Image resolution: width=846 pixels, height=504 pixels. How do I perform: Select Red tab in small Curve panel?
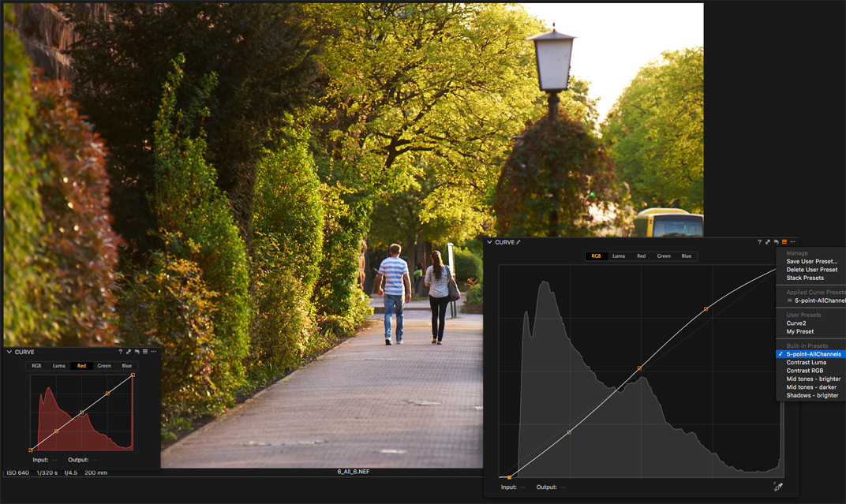point(81,366)
